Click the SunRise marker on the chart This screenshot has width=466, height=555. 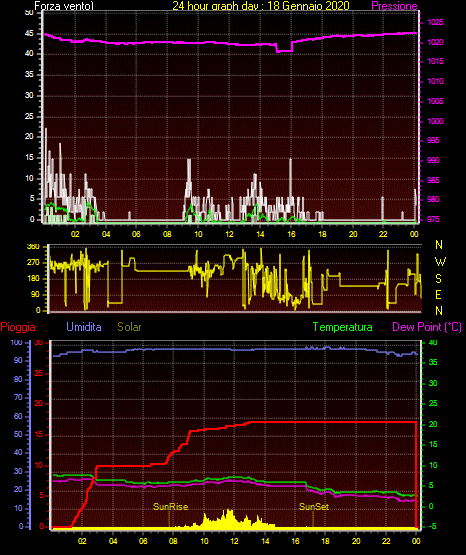tap(170, 507)
